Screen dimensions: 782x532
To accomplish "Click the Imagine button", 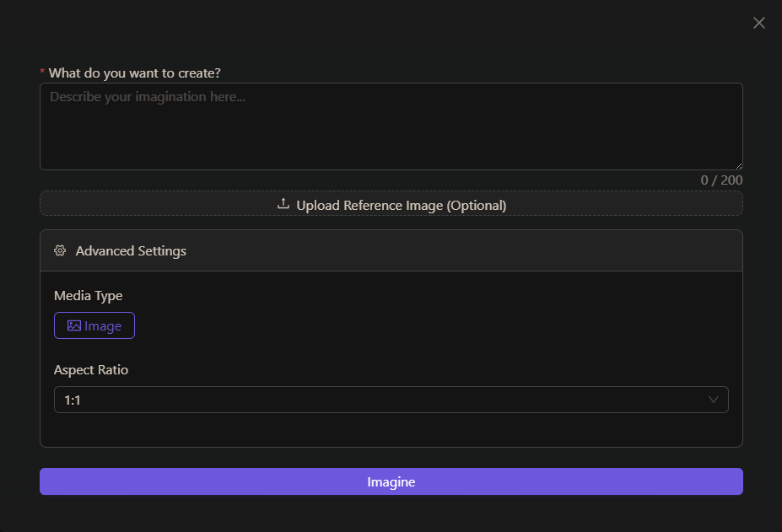I will 391,481.
